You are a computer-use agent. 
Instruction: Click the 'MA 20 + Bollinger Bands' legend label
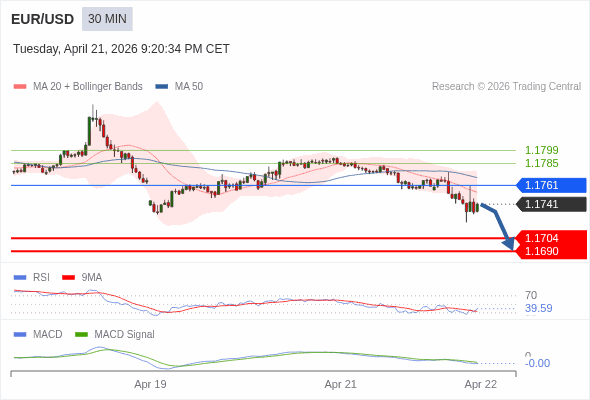pyautogui.click(x=88, y=87)
